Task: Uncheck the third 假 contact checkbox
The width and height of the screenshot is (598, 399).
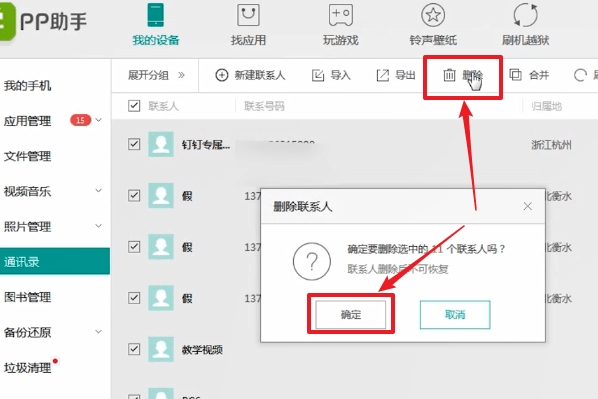Action: tap(134, 298)
